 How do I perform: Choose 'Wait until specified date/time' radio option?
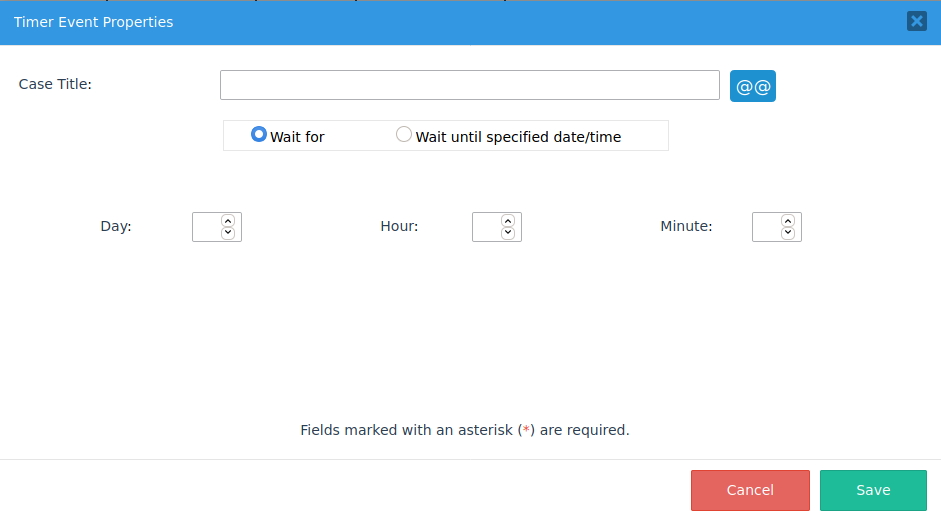click(404, 134)
